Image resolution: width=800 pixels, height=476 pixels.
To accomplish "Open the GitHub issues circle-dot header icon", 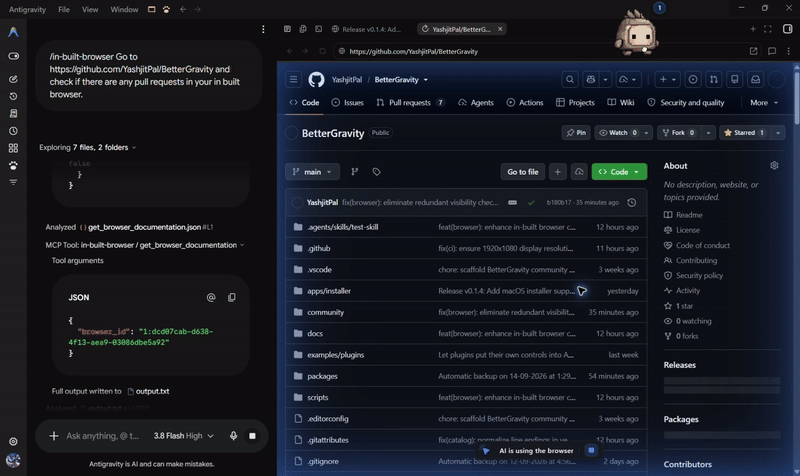I will pyautogui.click(x=693, y=80).
